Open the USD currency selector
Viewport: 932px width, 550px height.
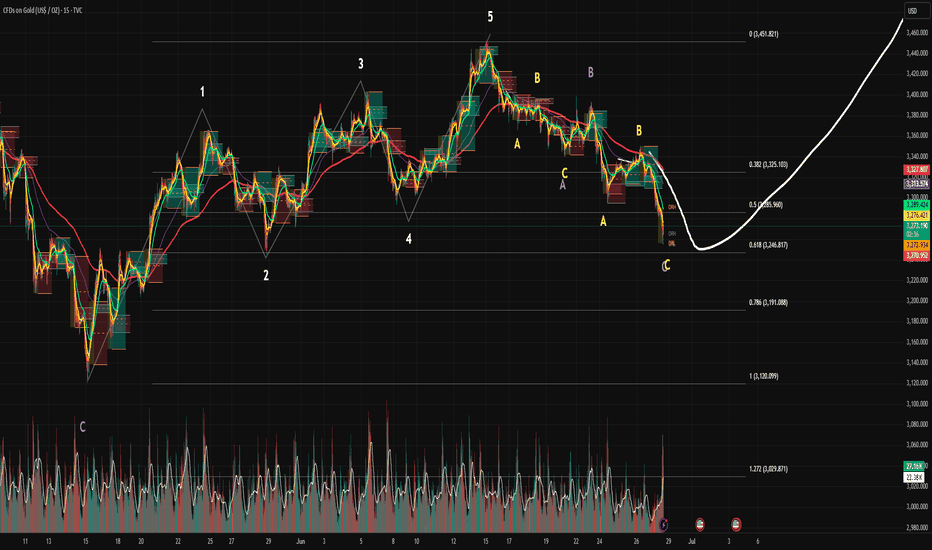915,11
